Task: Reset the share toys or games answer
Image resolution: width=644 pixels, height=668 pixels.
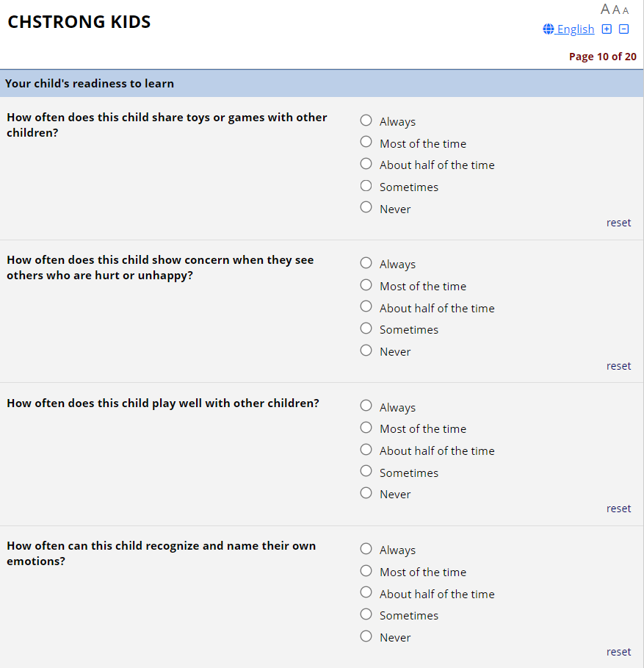Action: tap(618, 223)
